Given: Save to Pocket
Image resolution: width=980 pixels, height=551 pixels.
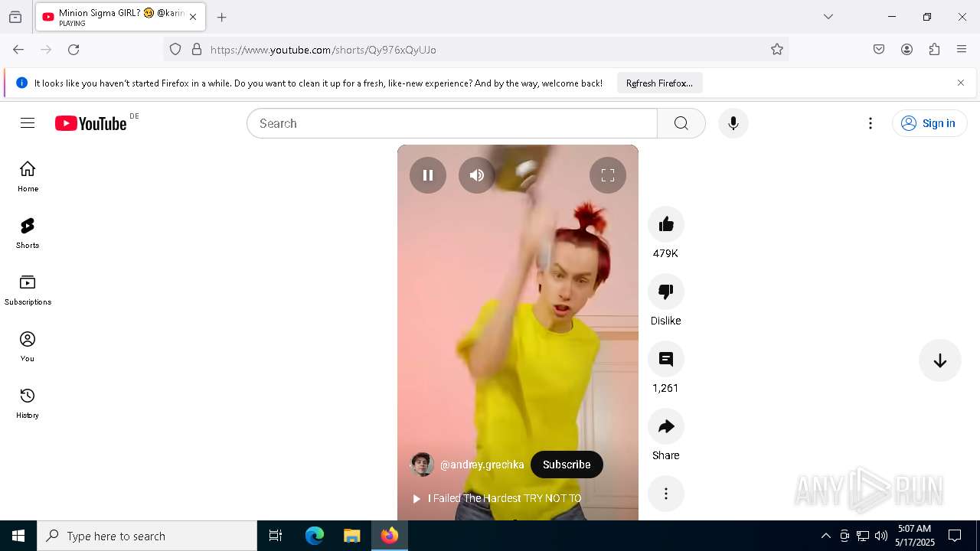Looking at the screenshot, I should pyautogui.click(x=879, y=50).
